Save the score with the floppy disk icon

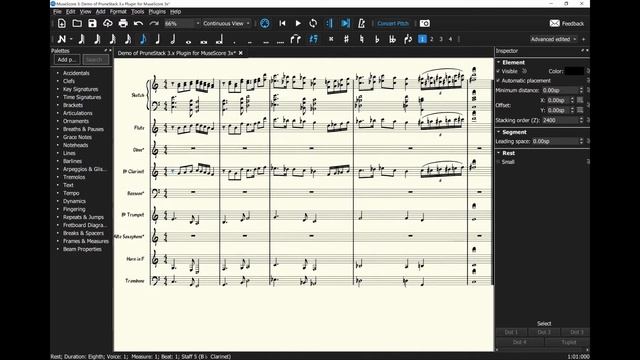click(92, 23)
